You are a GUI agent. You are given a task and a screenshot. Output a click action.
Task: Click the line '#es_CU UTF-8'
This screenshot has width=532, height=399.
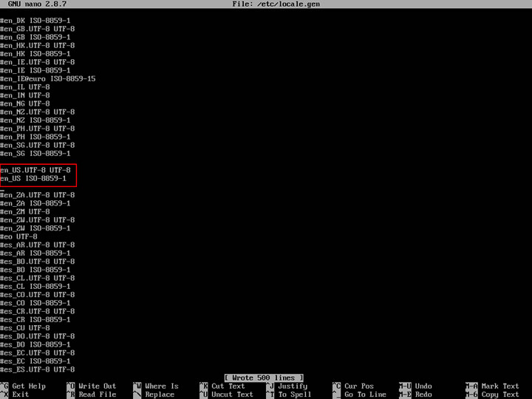point(25,328)
